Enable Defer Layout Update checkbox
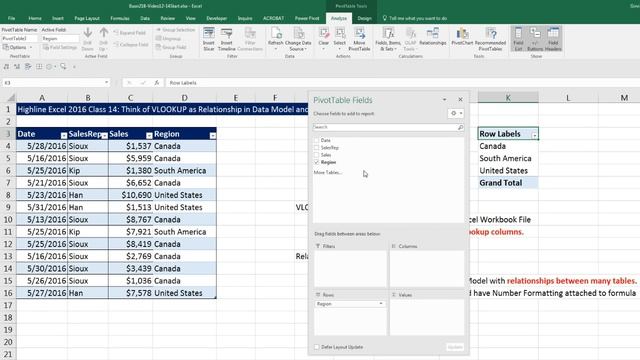Viewport: 640px width, 360px height. pyautogui.click(x=317, y=347)
